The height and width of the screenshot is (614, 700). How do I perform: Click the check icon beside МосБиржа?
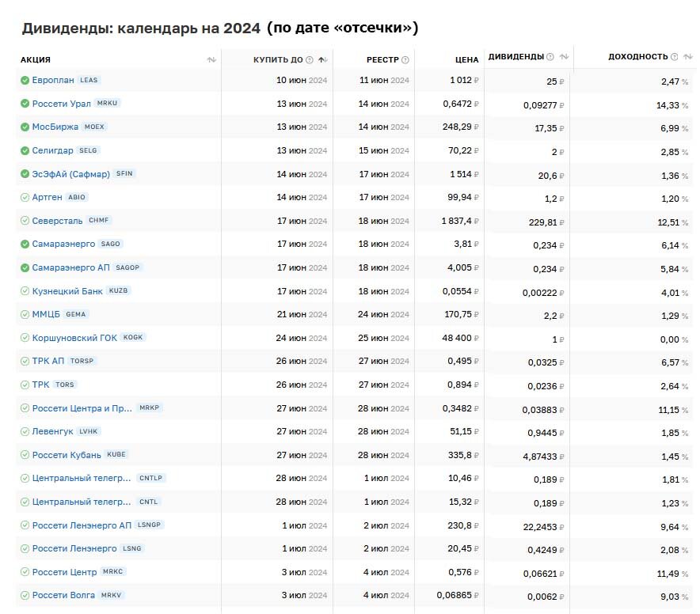point(25,127)
